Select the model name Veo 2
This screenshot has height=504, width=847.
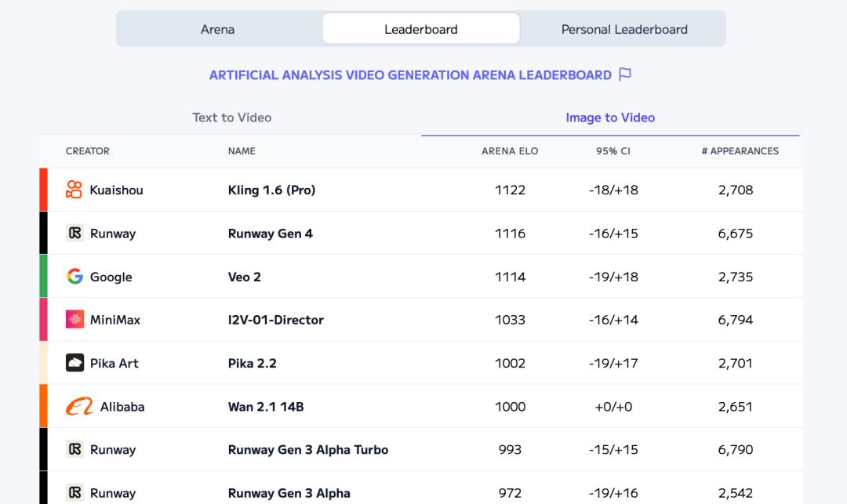(244, 277)
